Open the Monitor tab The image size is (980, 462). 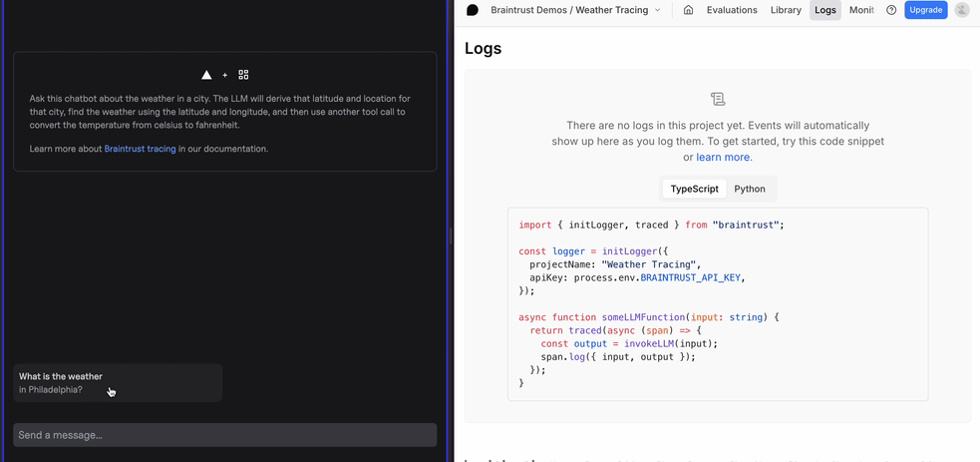(x=861, y=10)
